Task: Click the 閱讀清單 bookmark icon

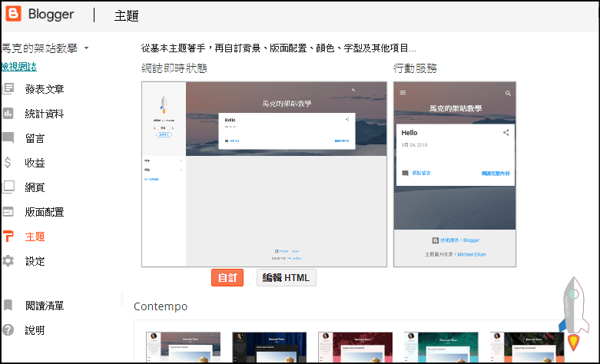Action: 8,305
